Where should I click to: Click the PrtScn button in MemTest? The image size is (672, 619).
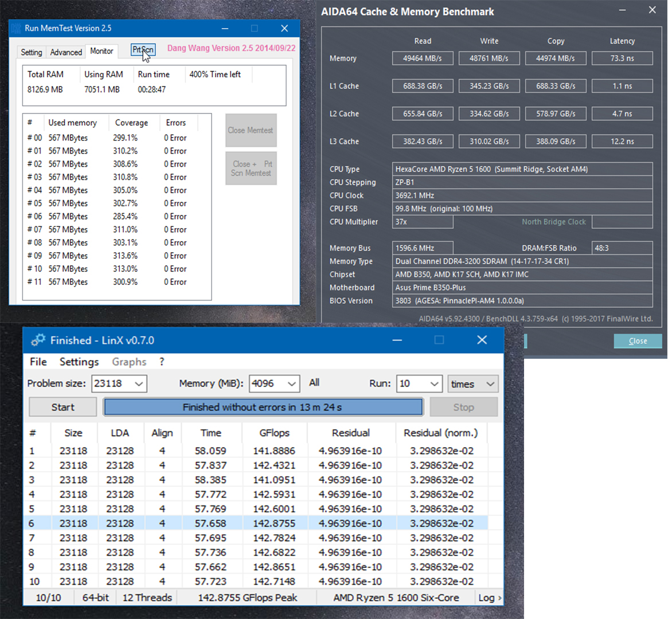point(143,50)
